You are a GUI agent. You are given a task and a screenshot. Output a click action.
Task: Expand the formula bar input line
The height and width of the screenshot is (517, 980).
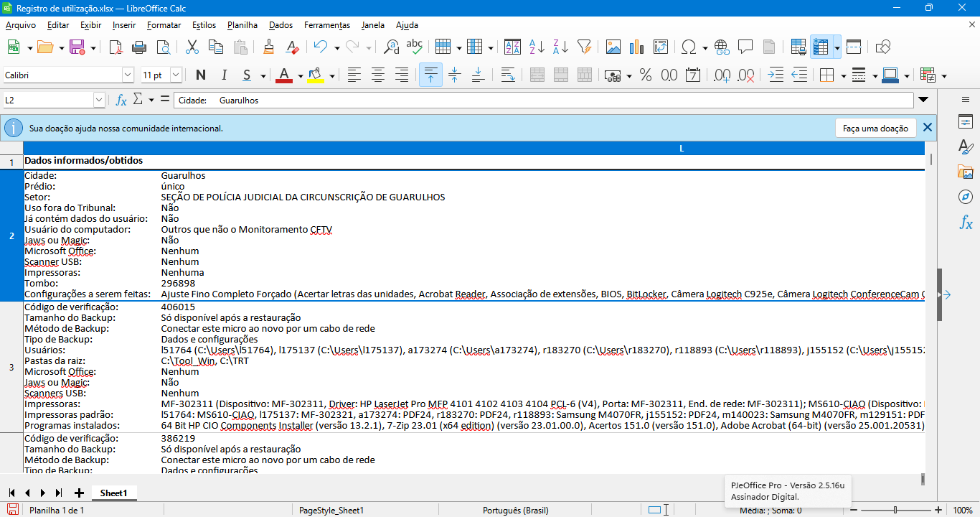pos(923,101)
